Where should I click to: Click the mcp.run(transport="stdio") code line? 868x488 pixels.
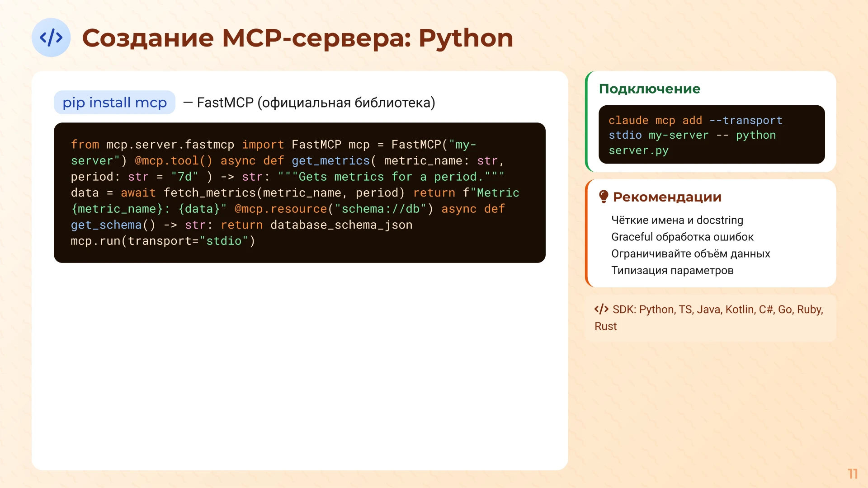[x=163, y=241]
